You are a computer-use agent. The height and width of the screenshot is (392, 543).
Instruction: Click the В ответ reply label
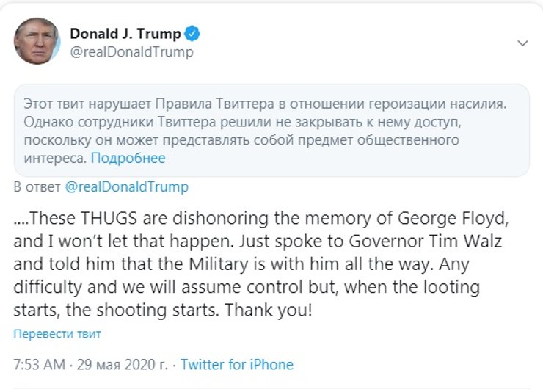[37, 186]
